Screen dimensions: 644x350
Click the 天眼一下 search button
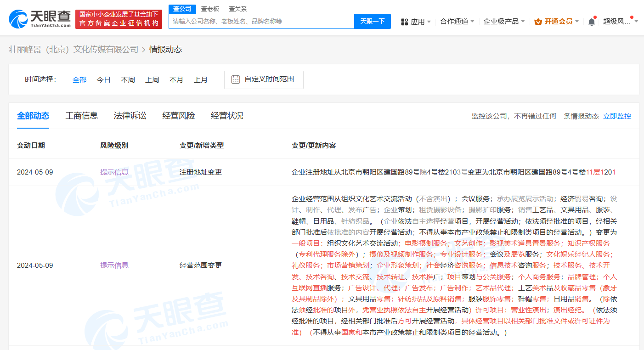(x=373, y=21)
